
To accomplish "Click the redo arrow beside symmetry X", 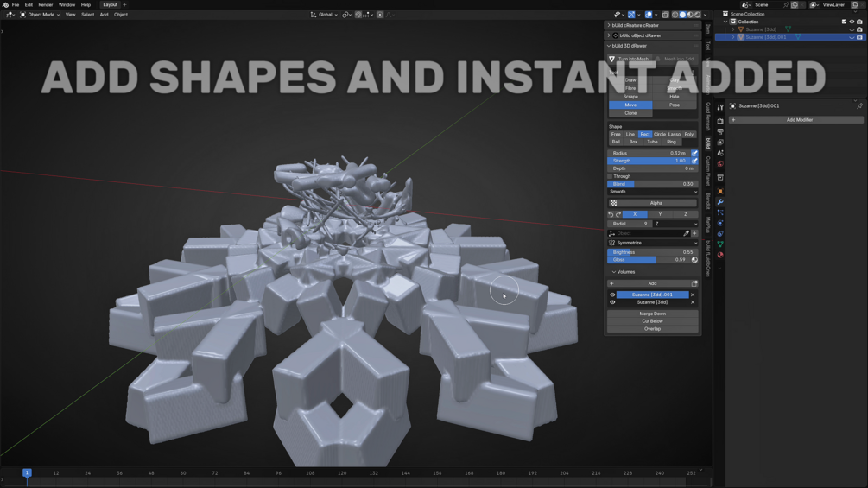I will [618, 215].
